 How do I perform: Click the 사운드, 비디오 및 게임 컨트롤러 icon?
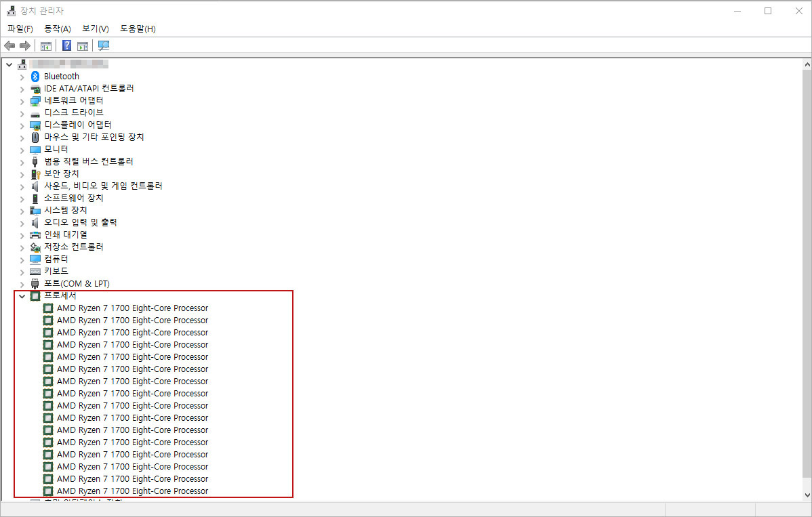click(x=35, y=186)
